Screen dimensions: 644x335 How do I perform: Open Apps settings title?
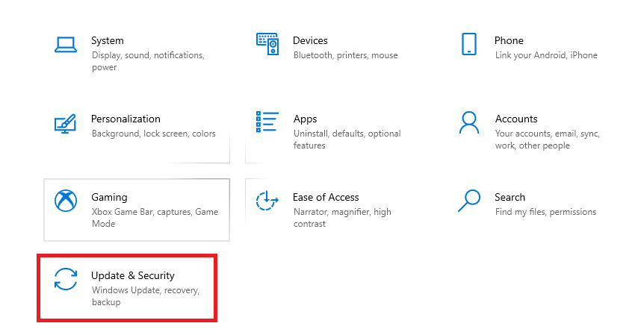[x=305, y=119]
